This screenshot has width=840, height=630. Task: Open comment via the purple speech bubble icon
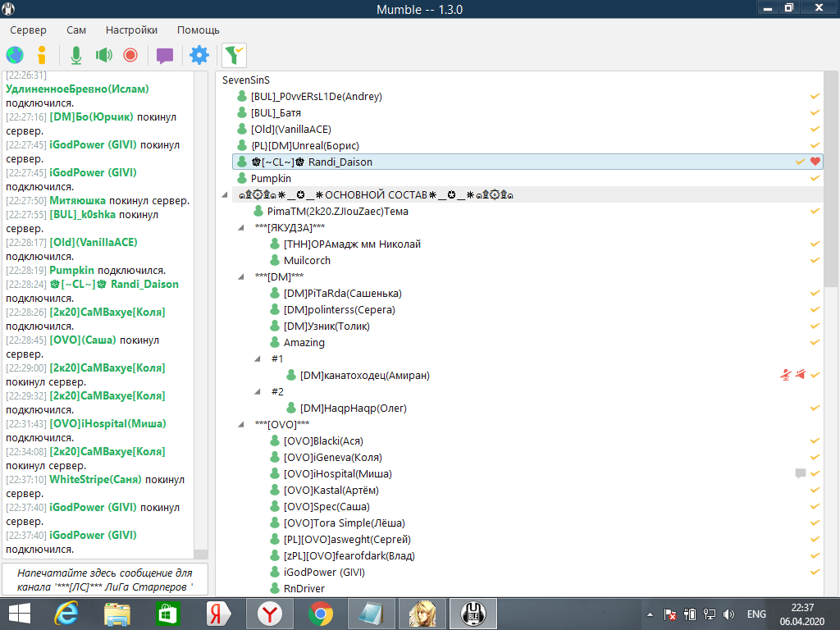[165, 55]
